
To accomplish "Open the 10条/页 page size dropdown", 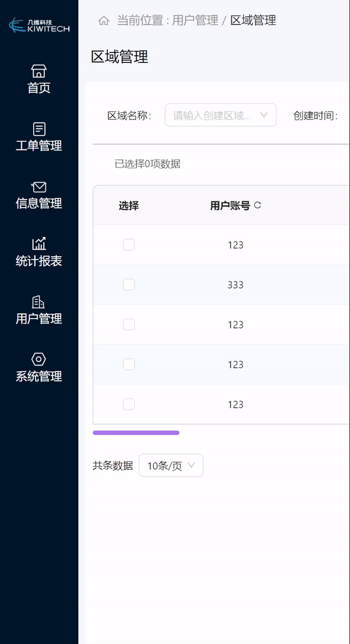I will [x=171, y=466].
